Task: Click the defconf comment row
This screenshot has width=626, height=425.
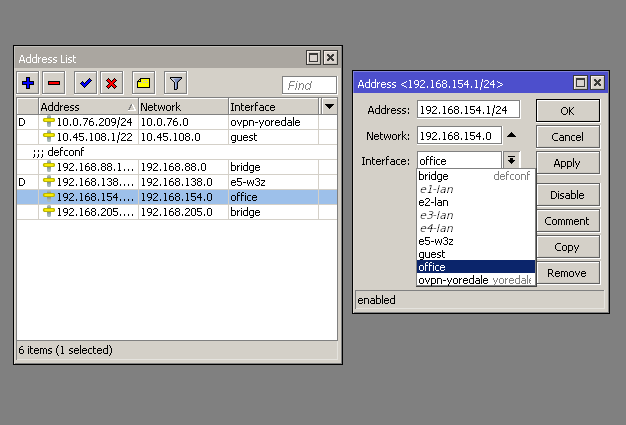Action: pyautogui.click(x=177, y=152)
